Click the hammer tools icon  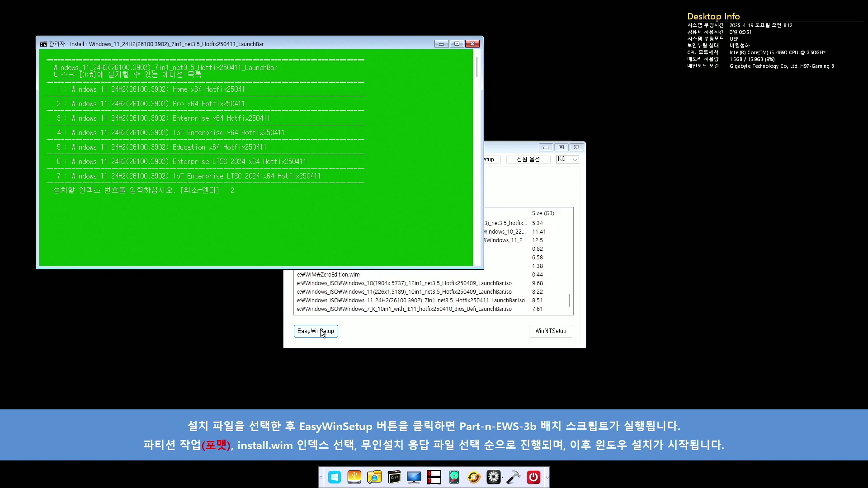tap(514, 477)
